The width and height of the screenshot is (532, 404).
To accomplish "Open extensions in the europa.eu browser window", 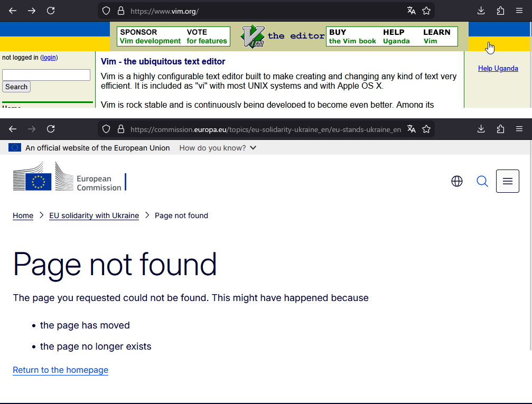I will coord(500,129).
